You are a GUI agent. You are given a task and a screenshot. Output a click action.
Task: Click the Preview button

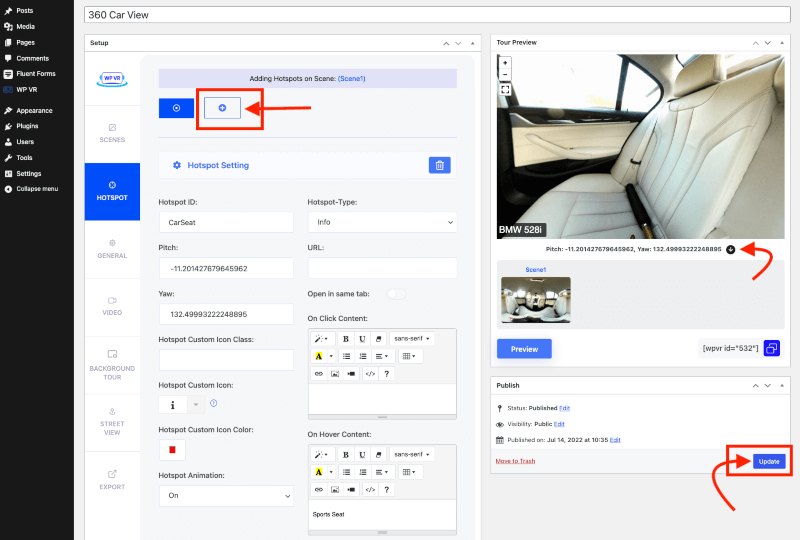[524, 349]
